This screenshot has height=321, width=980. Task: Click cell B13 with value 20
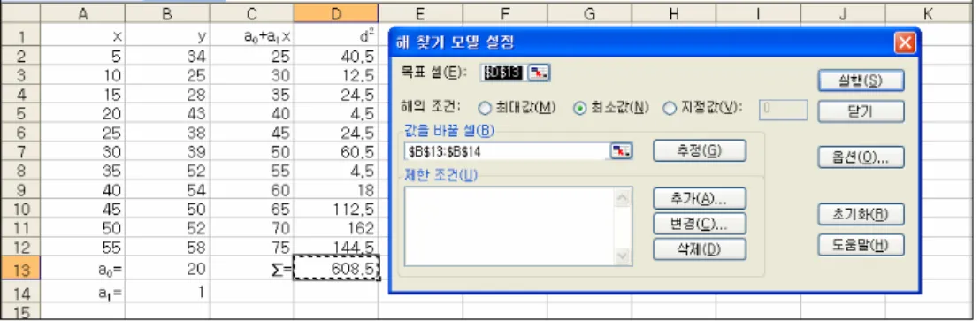pos(167,269)
